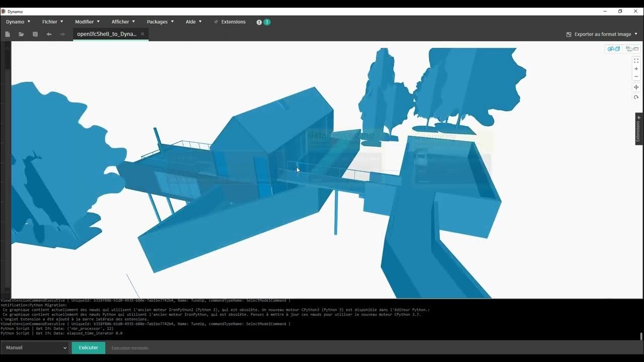Redo with the right arrow icon
The image size is (644, 362).
pyautogui.click(x=62, y=34)
